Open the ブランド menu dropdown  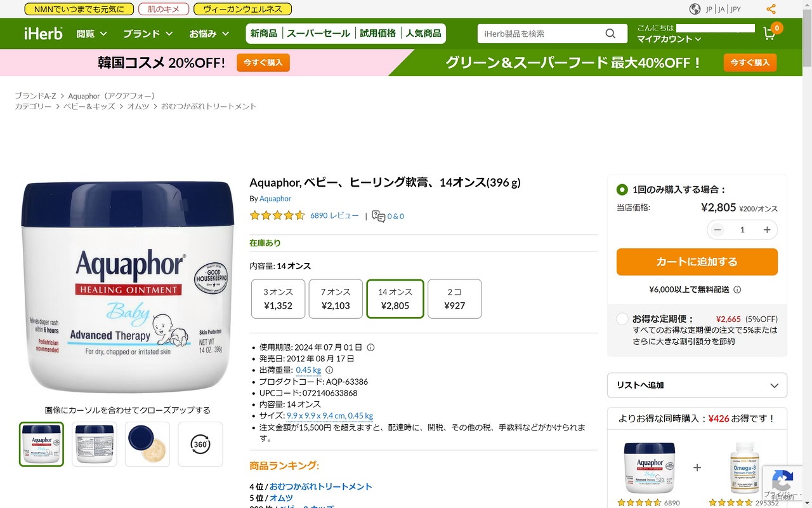click(148, 34)
